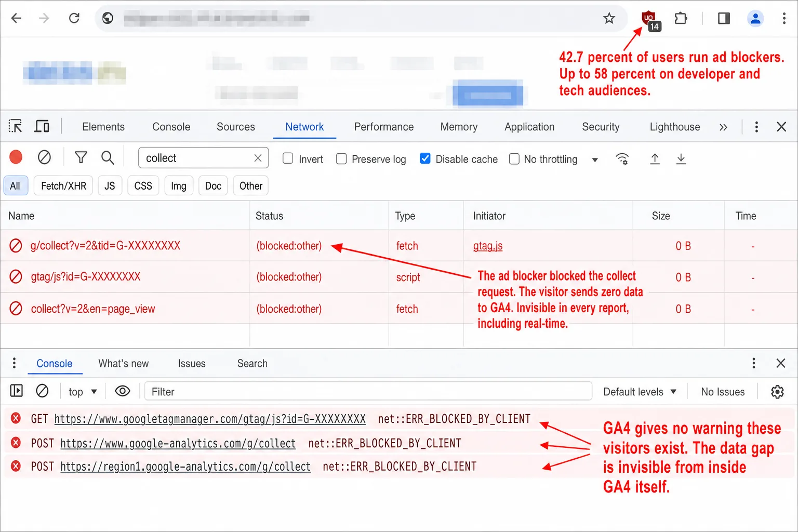Open the region1.google-analytics.com/g/collect link

(185, 467)
